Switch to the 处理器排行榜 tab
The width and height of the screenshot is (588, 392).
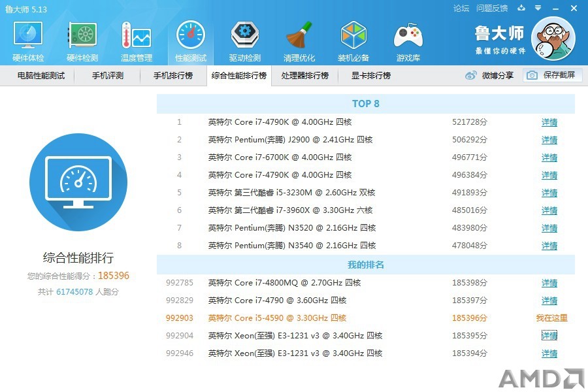pyautogui.click(x=305, y=76)
